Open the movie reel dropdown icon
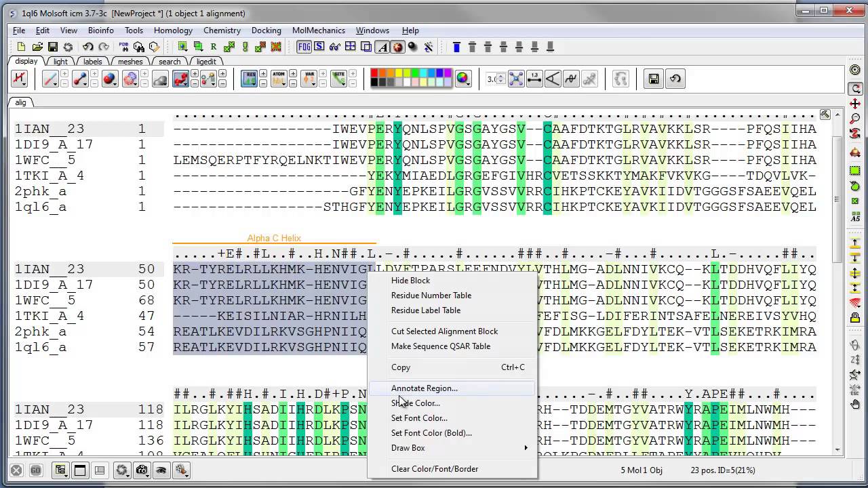The image size is (868, 488). coord(181,470)
